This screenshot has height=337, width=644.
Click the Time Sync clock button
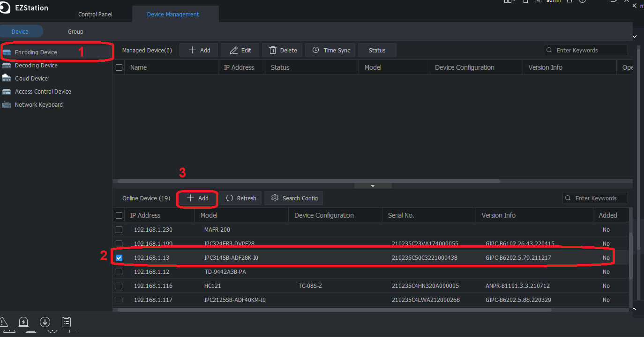pyautogui.click(x=331, y=50)
